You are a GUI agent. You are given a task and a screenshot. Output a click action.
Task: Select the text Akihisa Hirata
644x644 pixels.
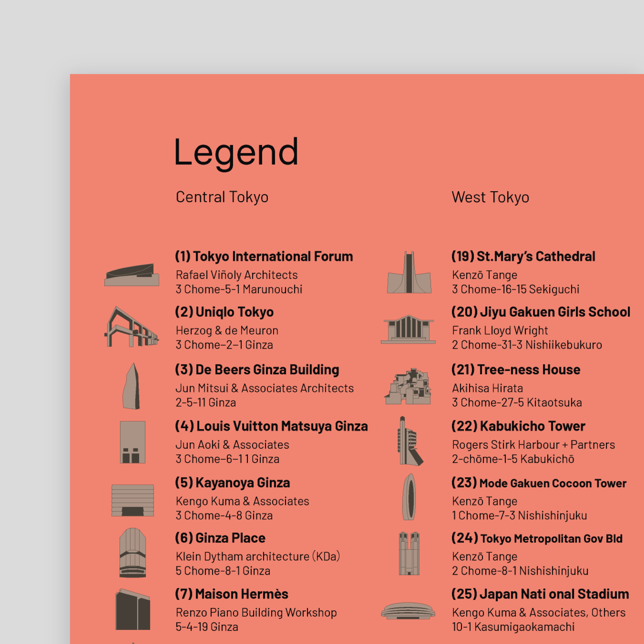click(x=487, y=388)
